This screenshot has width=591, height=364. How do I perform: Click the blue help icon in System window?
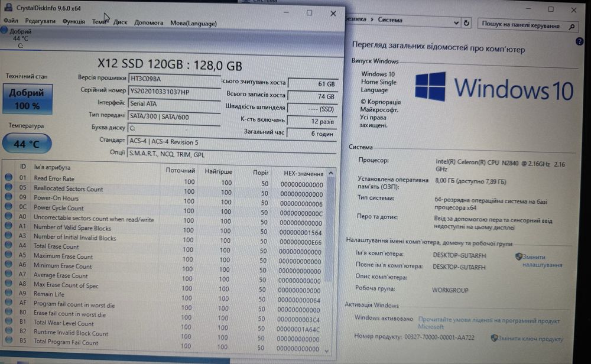[579, 41]
